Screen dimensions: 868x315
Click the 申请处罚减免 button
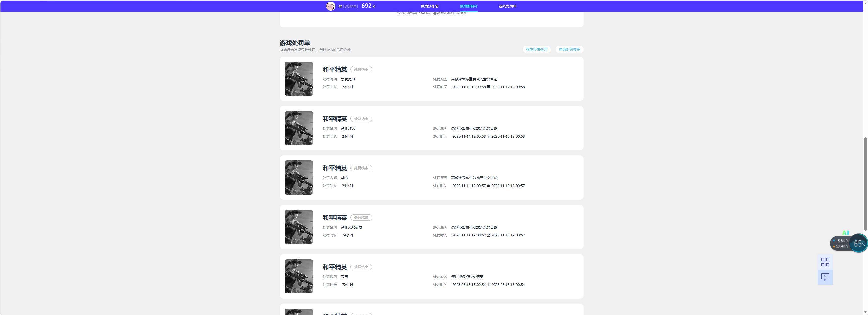(x=569, y=50)
